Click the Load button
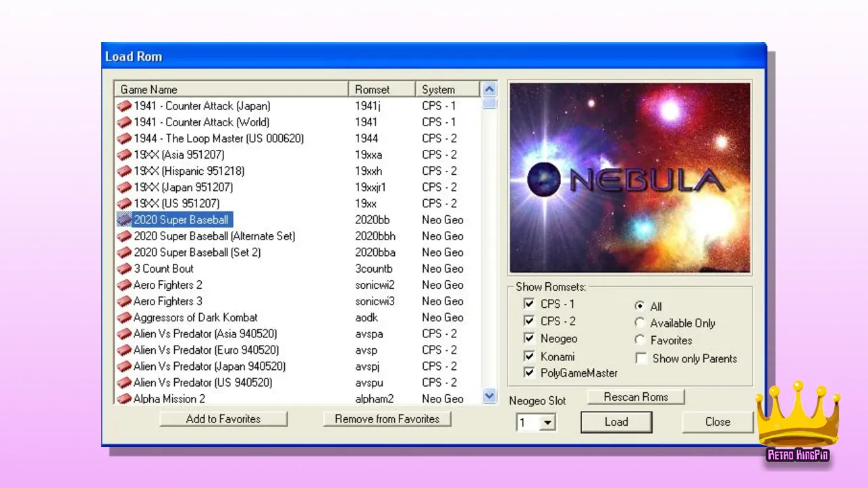Screen dimensions: 868x488 click(x=616, y=422)
